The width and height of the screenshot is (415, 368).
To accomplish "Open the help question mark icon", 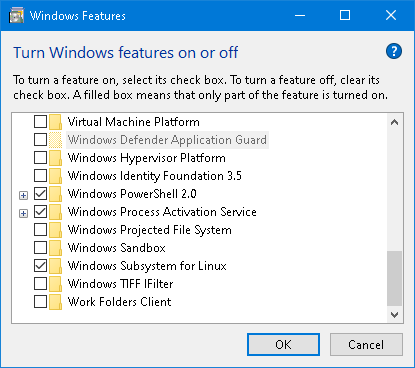I will [394, 51].
